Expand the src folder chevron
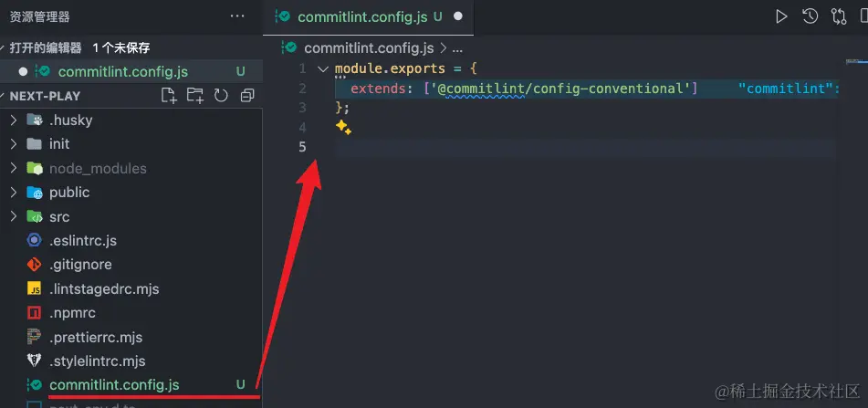 14,216
